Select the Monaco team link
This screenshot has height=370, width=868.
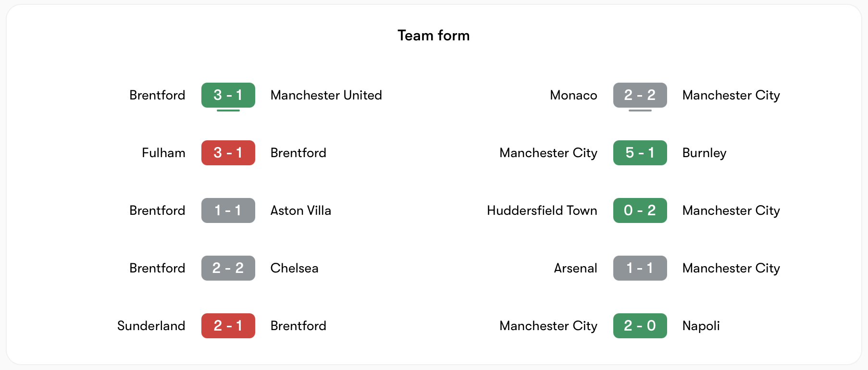[573, 95]
